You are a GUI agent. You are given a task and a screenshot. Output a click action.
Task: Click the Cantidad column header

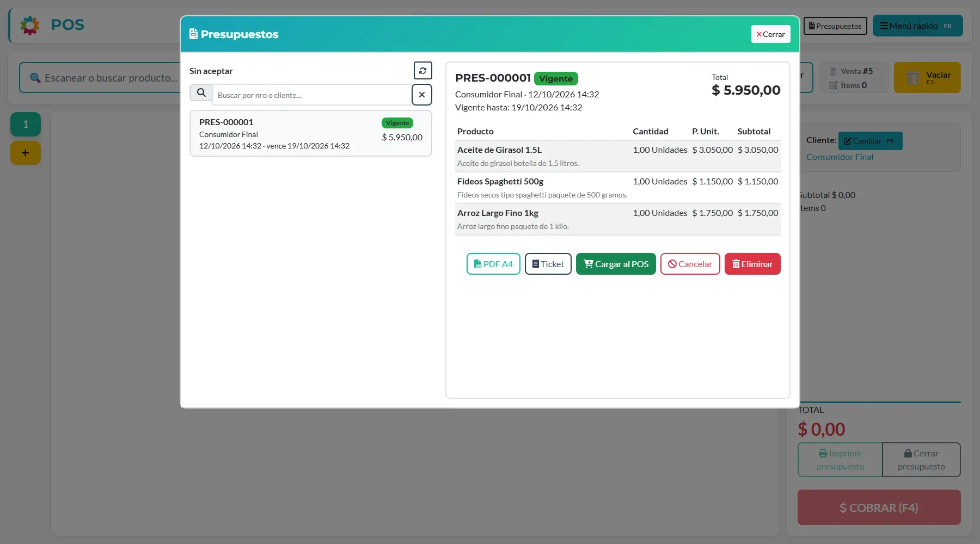point(651,132)
